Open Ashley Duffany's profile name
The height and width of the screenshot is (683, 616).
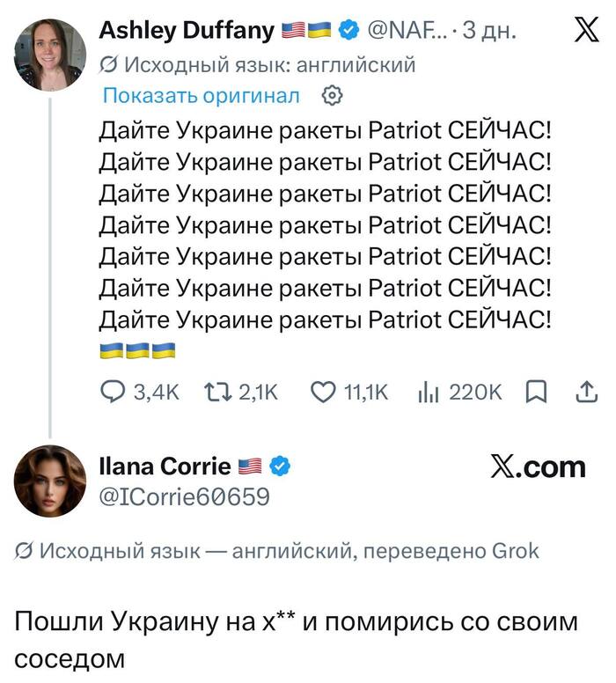[187, 30]
